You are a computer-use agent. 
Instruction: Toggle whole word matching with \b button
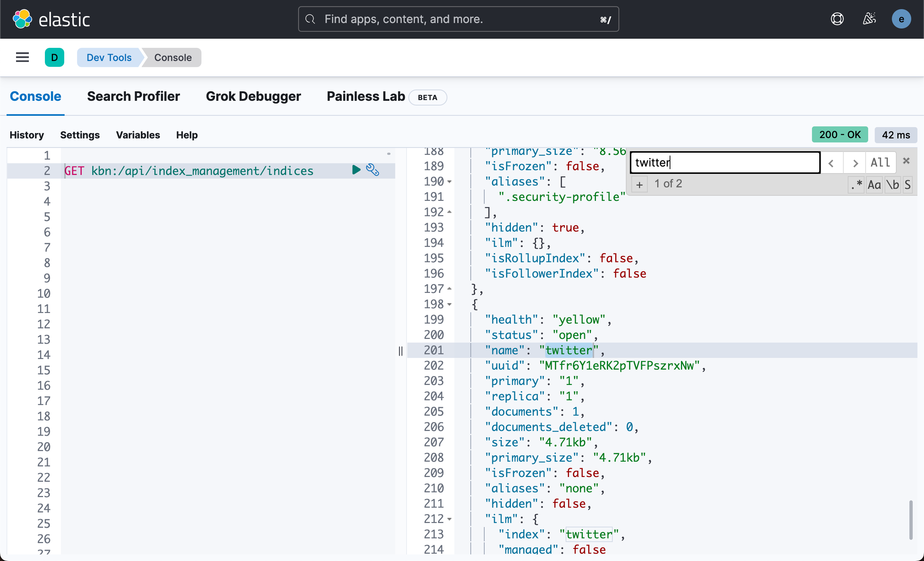pos(893,184)
